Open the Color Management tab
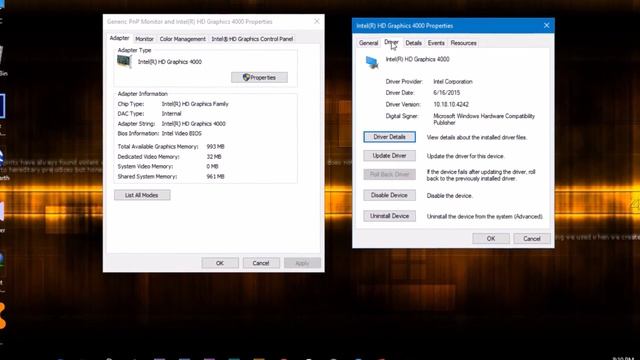Image resolution: width=640 pixels, height=360 pixels. pos(182,39)
